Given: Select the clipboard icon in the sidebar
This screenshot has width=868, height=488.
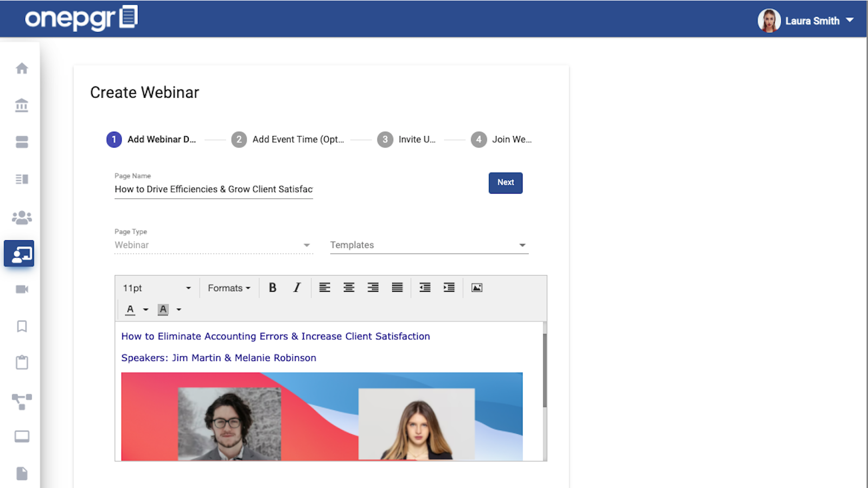Looking at the screenshot, I should pos(21,362).
